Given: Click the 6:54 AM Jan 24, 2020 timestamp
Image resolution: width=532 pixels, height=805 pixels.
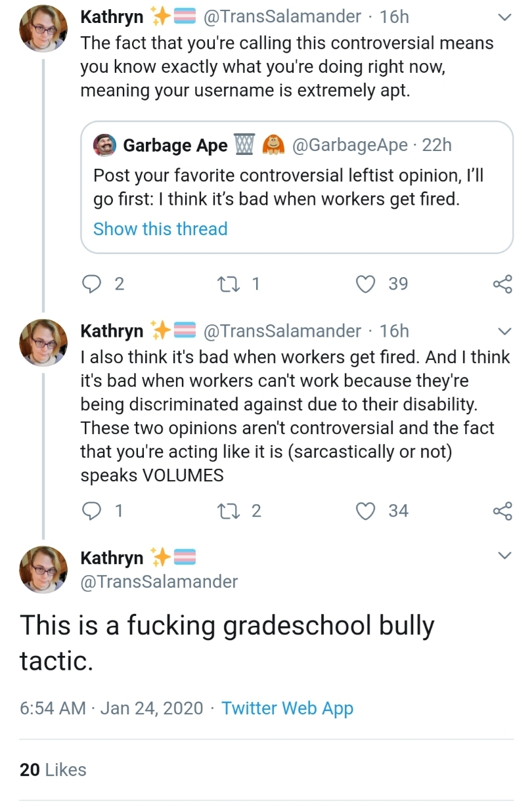Looking at the screenshot, I should pyautogui.click(x=112, y=708).
